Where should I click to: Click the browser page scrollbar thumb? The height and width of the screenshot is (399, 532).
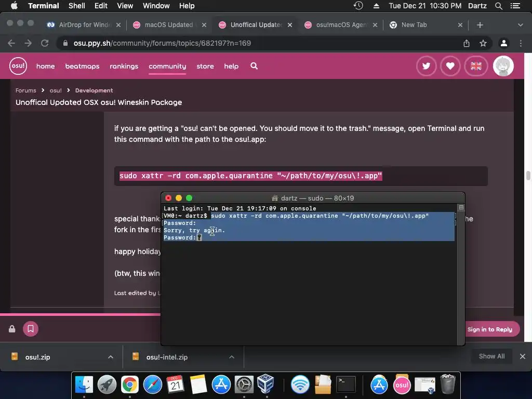(528, 176)
